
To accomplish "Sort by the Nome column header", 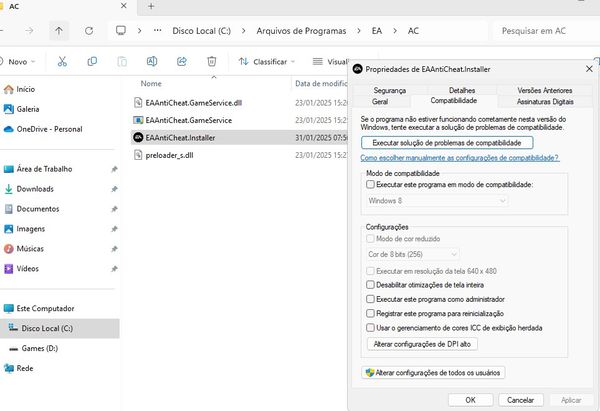I will 151,83.
